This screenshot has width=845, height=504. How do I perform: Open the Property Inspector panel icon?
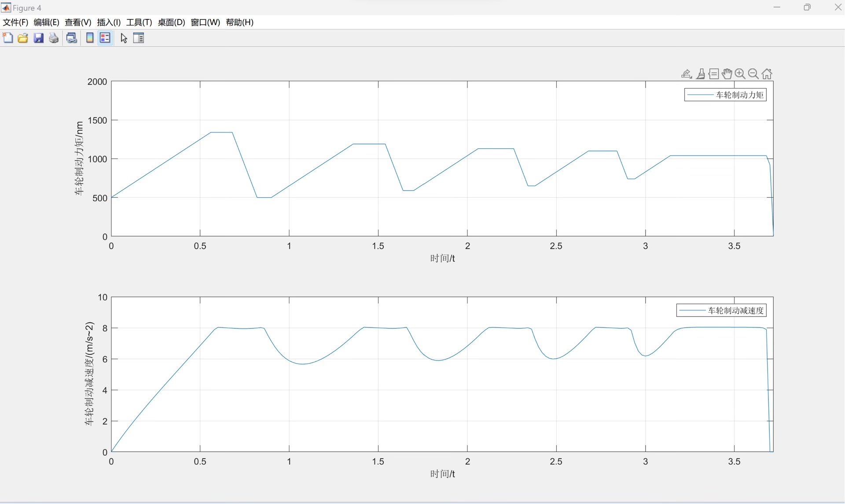click(139, 38)
